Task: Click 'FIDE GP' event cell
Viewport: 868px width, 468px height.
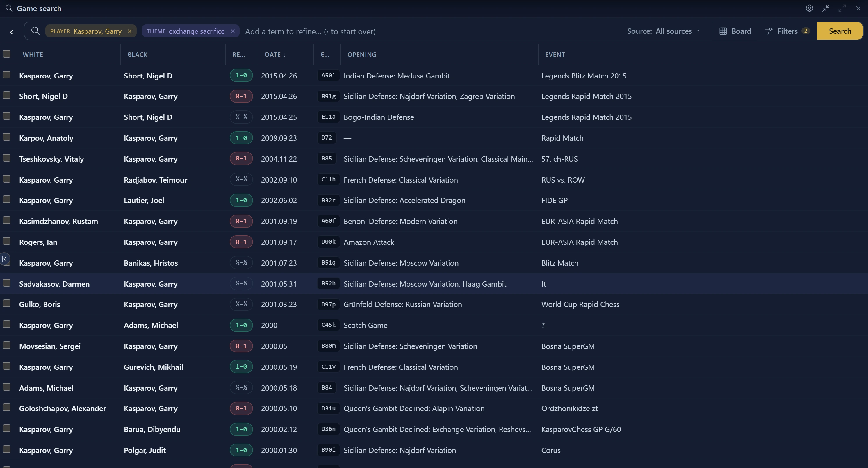Action: 554,201
